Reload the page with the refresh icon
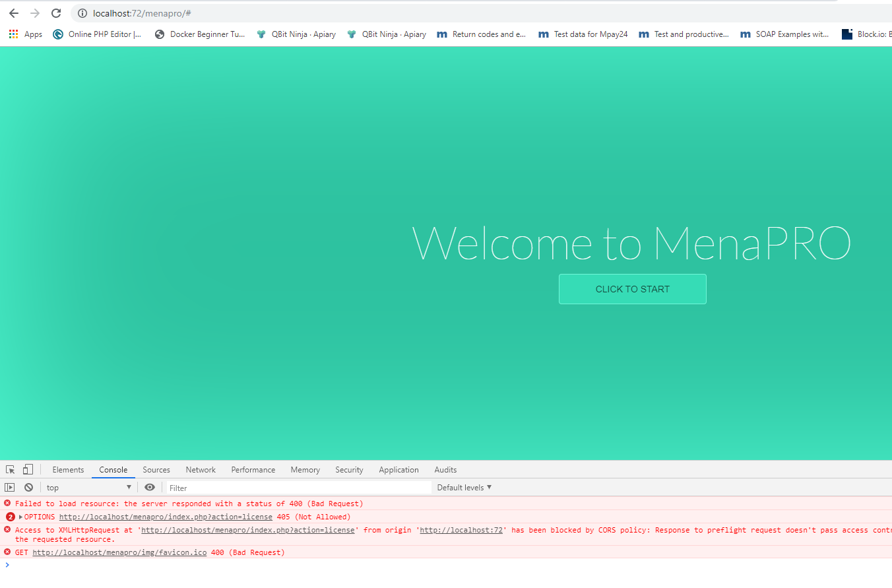Viewport: 892px width, 588px height. (x=56, y=13)
